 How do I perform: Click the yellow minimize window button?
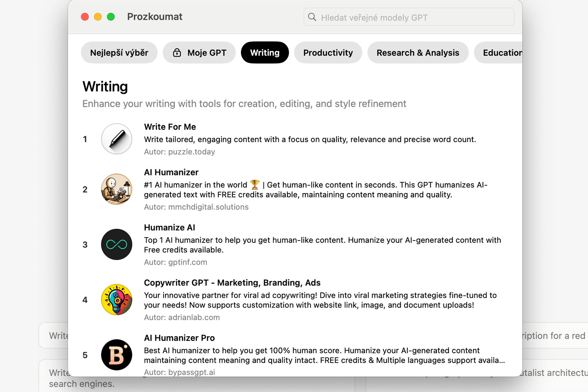[98, 17]
